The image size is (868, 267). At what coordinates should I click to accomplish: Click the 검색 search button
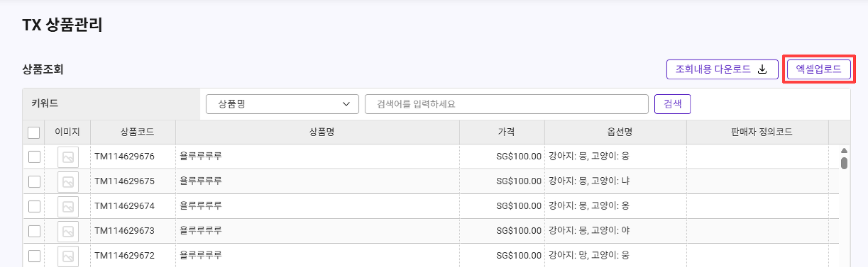click(672, 104)
